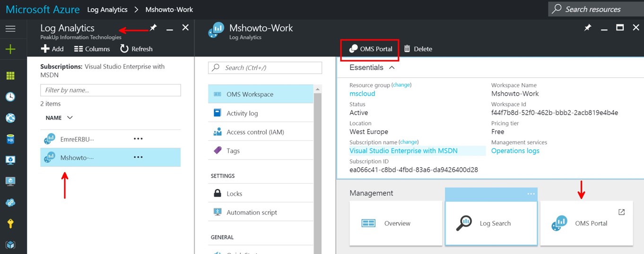The height and width of the screenshot is (254, 644).
Task: Open Virtual machines classic icon in sidebar
Action: (10, 160)
